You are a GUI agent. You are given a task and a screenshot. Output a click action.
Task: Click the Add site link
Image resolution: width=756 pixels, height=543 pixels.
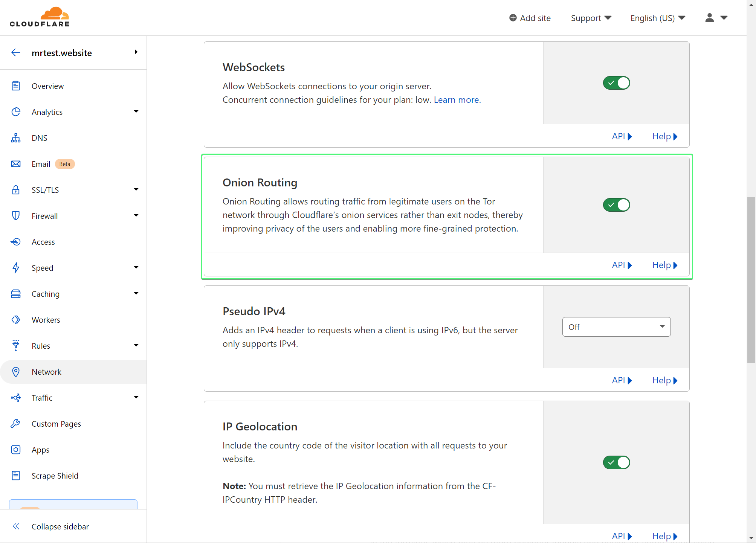click(x=530, y=18)
